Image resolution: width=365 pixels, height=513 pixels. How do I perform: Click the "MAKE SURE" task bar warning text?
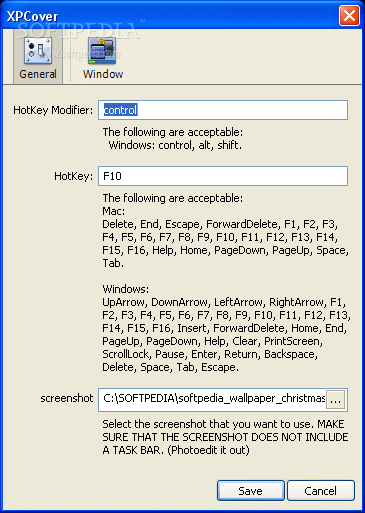pyautogui.click(x=225, y=437)
